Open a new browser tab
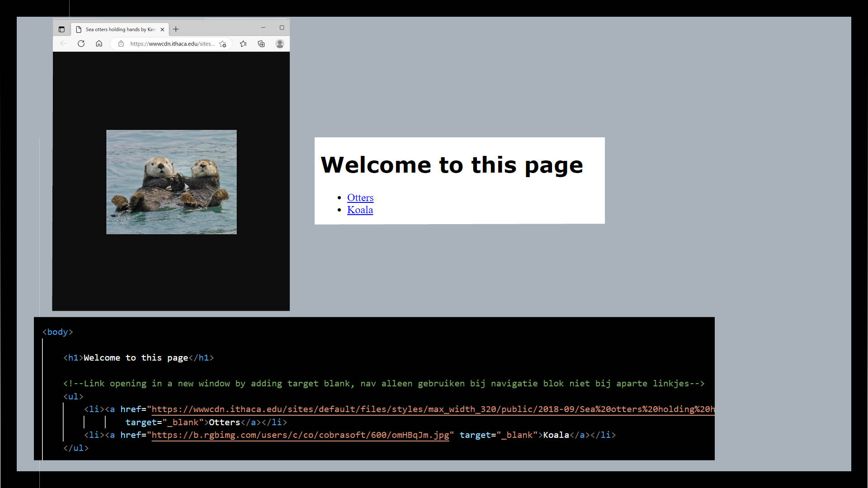Viewport: 868px width, 488px height. coord(176,28)
